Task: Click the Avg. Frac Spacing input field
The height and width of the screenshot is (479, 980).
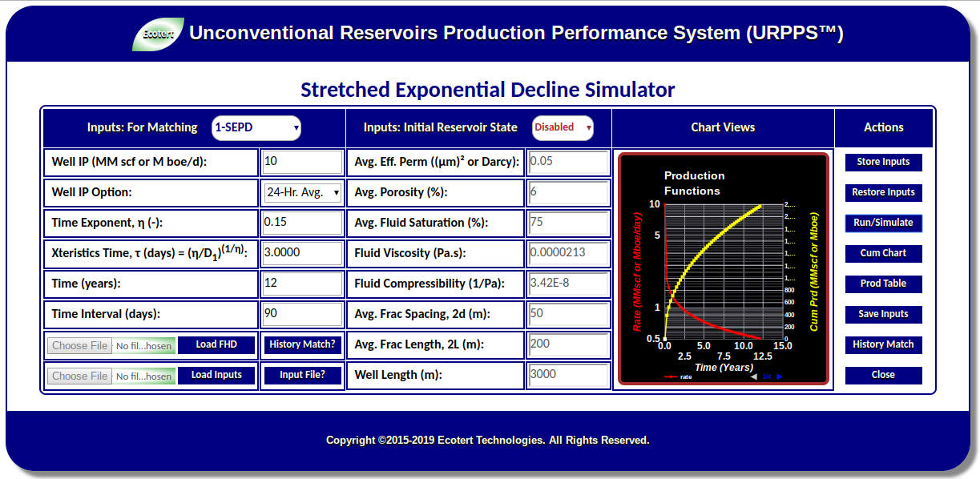Action: (568, 314)
